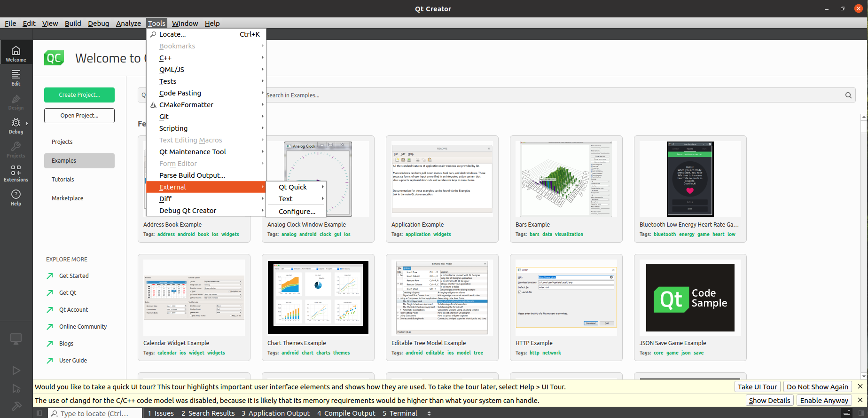Click the Welcome mode home icon
This screenshot has height=418, width=868.
(x=16, y=53)
